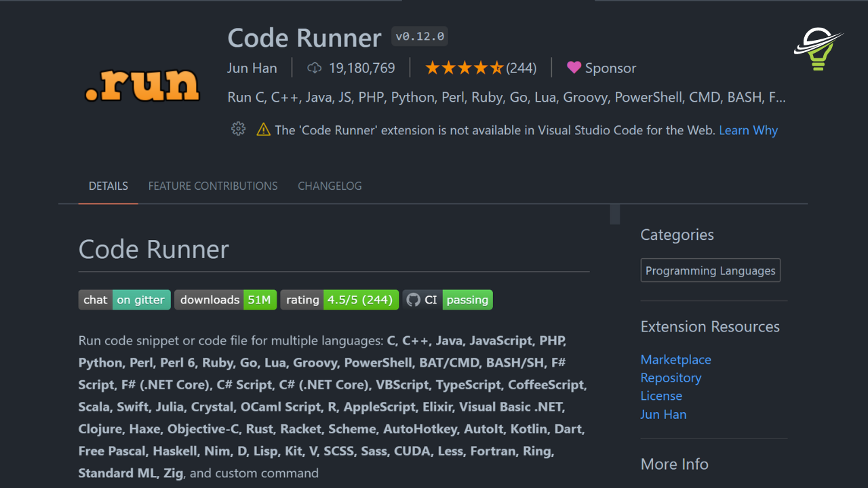
Task: Click the chat on gitter badge
Action: pyautogui.click(x=124, y=300)
